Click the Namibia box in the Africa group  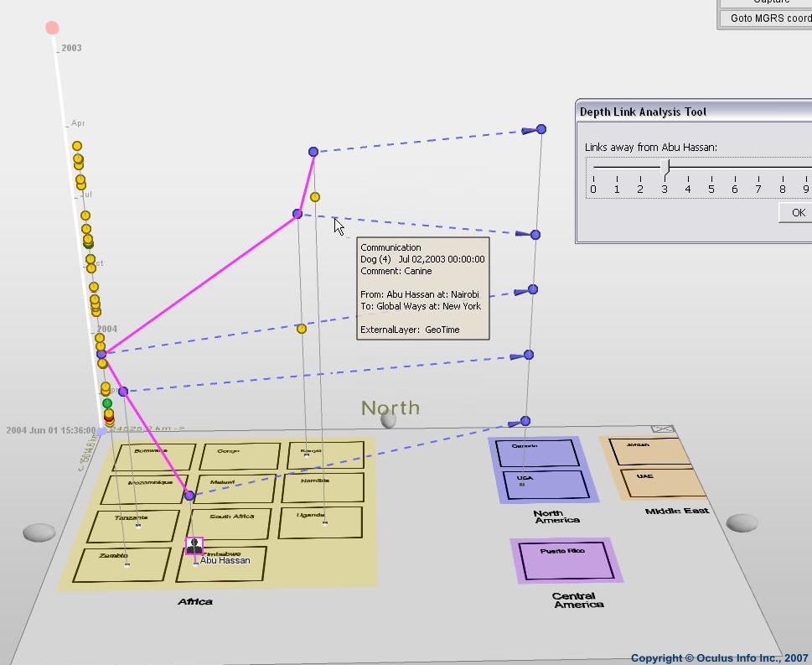(323, 488)
